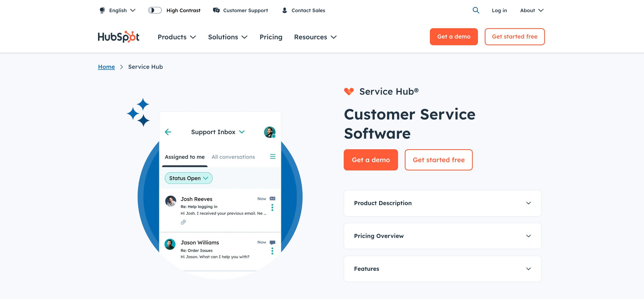Screen dimensions: 644x299
Task: Expand the Product Description accordion
Action: [x=443, y=203]
